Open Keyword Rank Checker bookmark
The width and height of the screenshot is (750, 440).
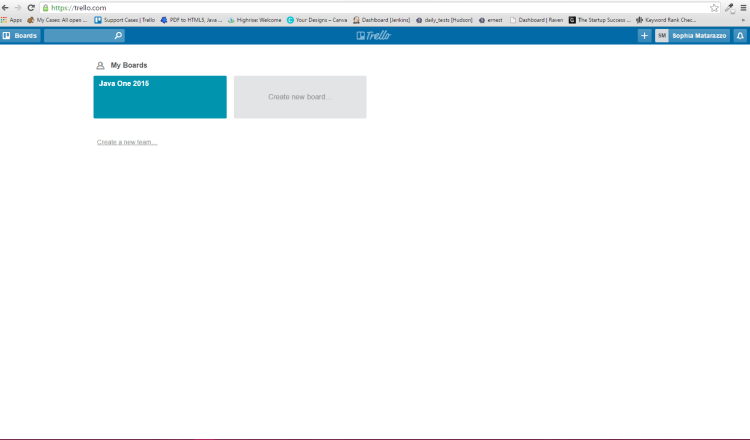(666, 20)
